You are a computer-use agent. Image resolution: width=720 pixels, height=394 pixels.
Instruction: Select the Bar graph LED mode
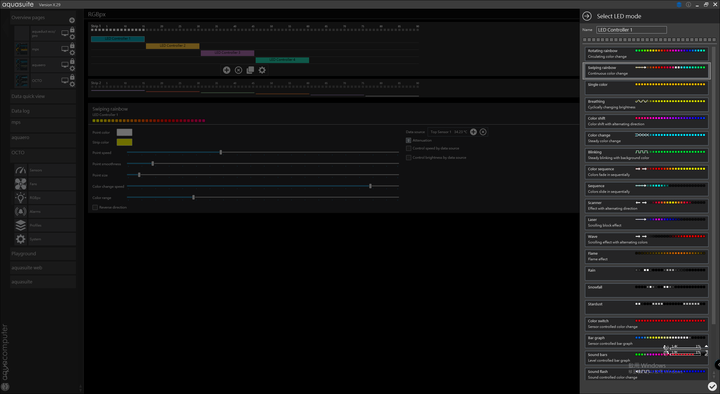(647, 340)
